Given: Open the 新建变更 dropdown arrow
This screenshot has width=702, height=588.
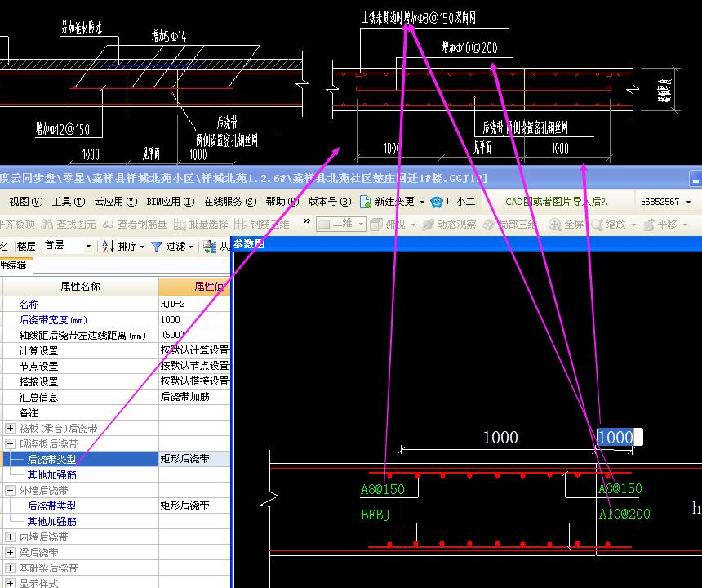Looking at the screenshot, I should pos(422,202).
